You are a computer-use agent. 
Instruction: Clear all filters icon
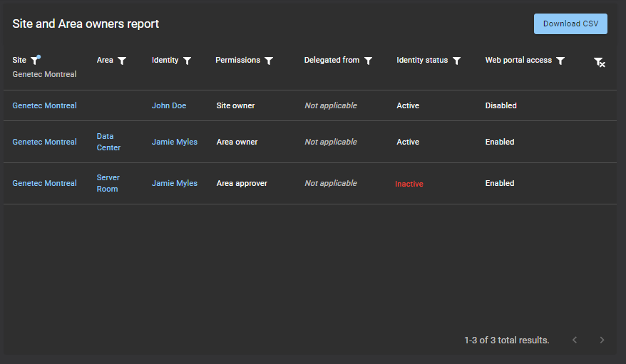tap(600, 63)
